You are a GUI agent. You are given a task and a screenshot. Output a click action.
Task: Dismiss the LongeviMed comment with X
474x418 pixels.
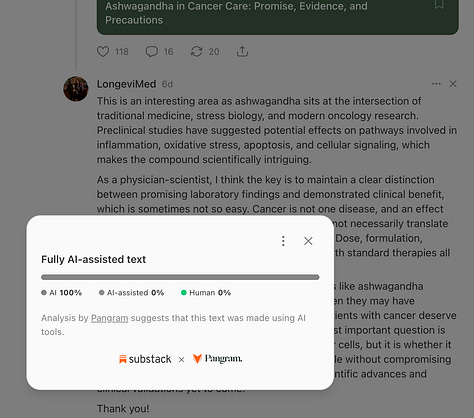[453, 84]
